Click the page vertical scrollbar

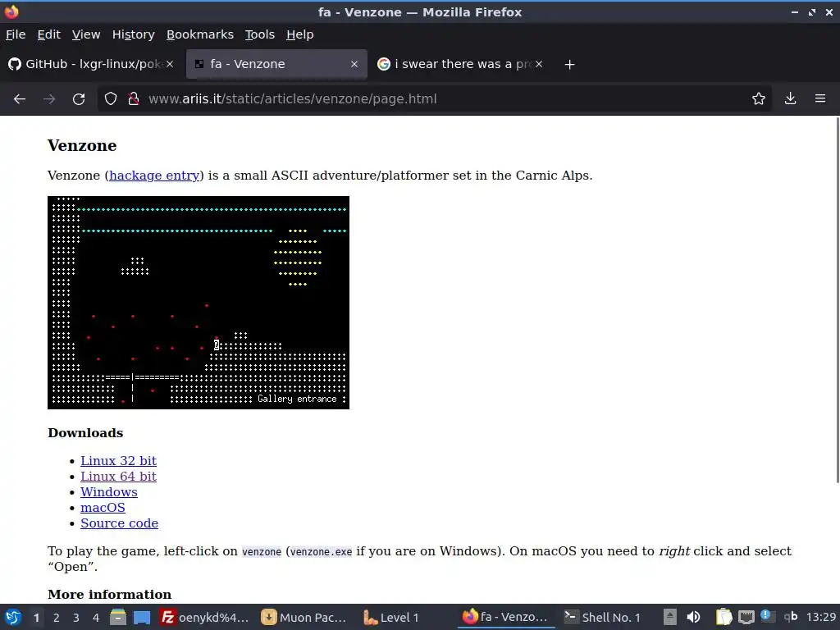click(837, 300)
